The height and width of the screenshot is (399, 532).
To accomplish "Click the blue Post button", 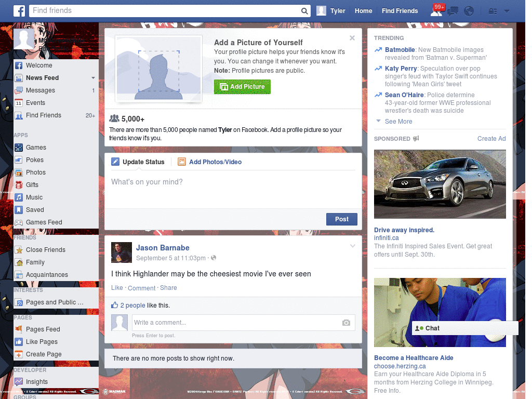I will coord(342,219).
